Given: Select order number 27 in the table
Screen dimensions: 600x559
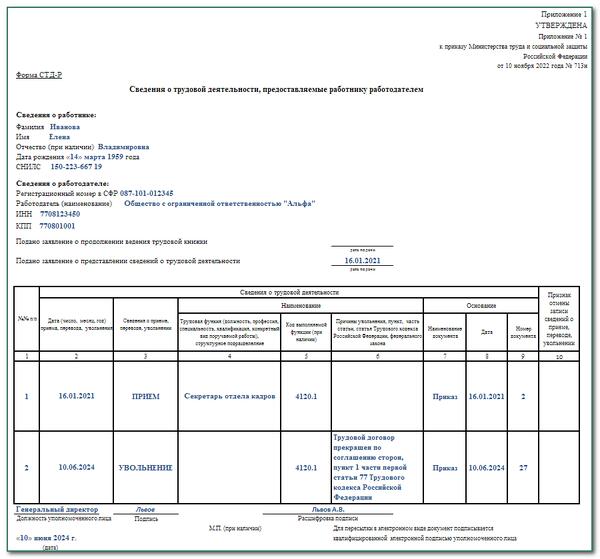Looking at the screenshot, I should 523,467.
